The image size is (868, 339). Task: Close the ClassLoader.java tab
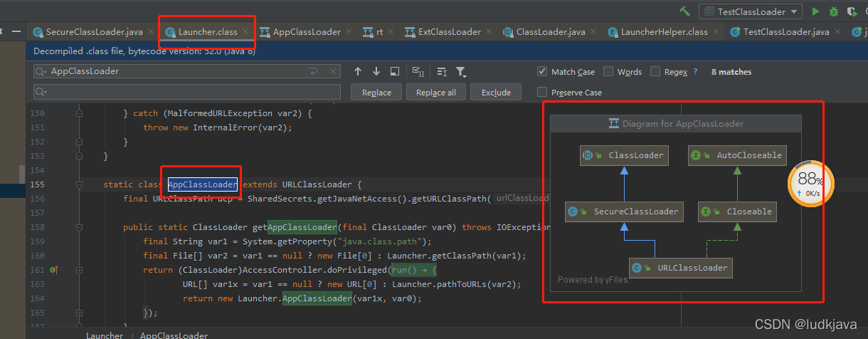pos(593,32)
